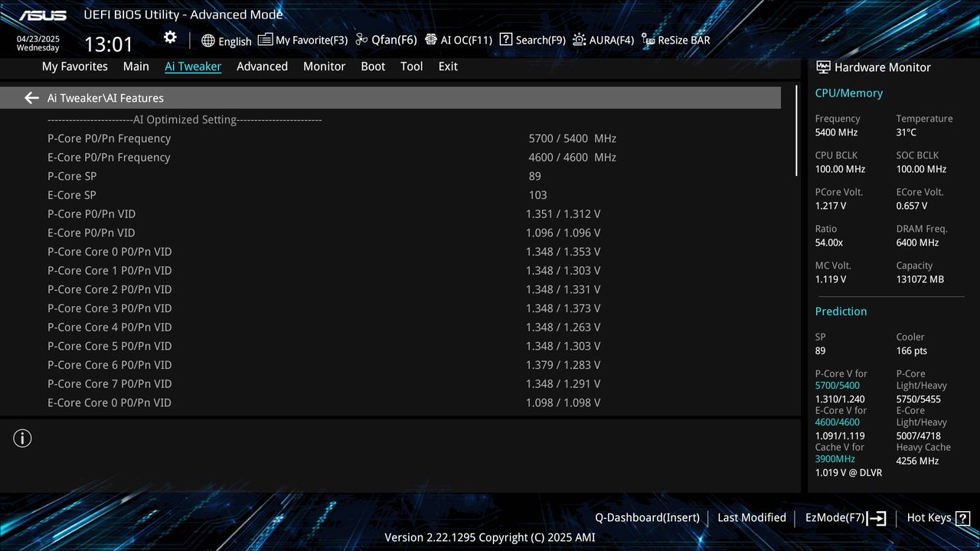Viewport: 980px width, 551px height.
Task: Switch to My Favorites tab
Action: [75, 67]
